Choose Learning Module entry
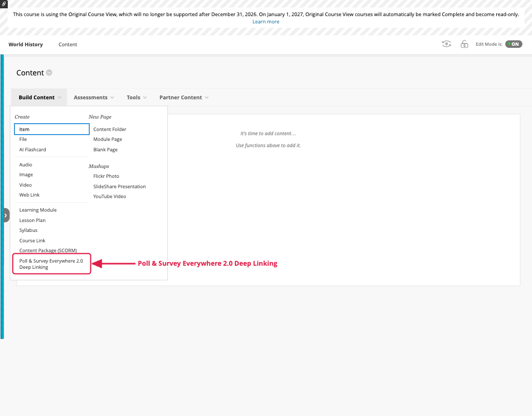 [38, 210]
